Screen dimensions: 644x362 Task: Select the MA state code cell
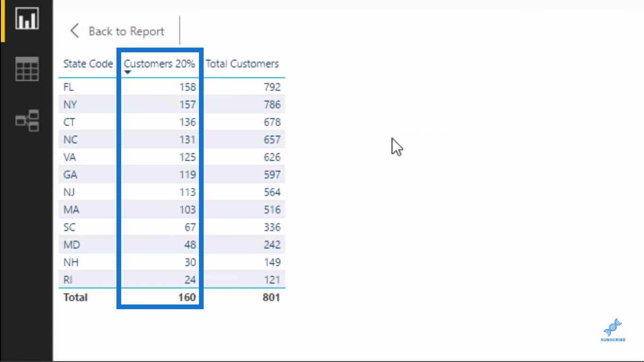pyautogui.click(x=71, y=210)
